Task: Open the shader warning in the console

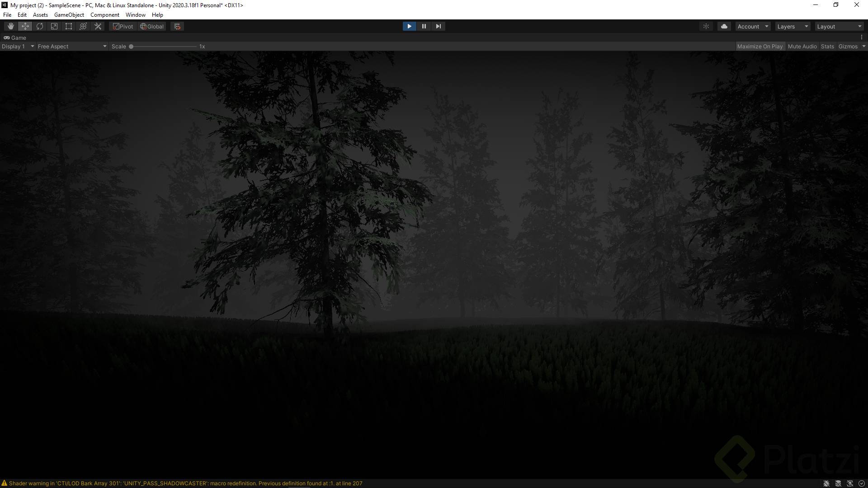Action: pos(181,483)
